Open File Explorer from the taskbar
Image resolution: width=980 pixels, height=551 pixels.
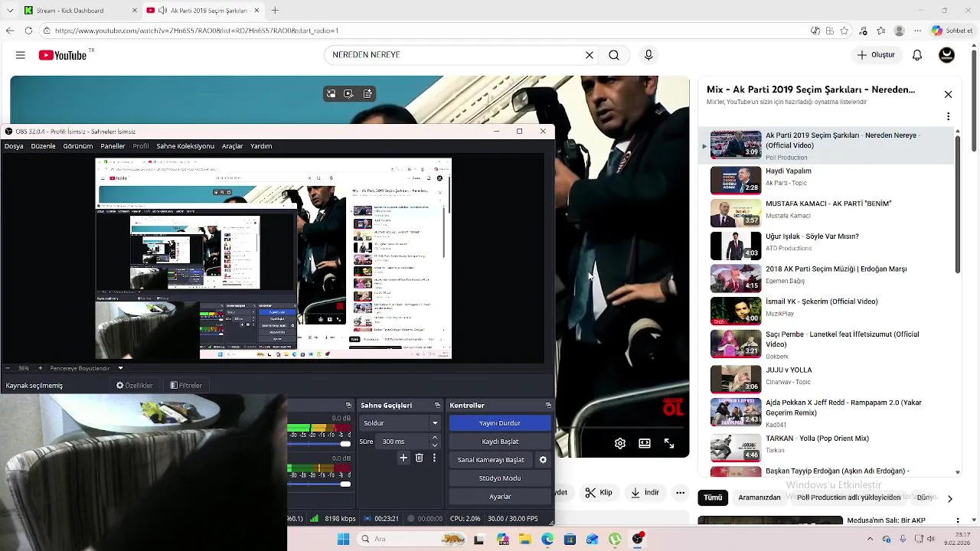click(x=524, y=539)
